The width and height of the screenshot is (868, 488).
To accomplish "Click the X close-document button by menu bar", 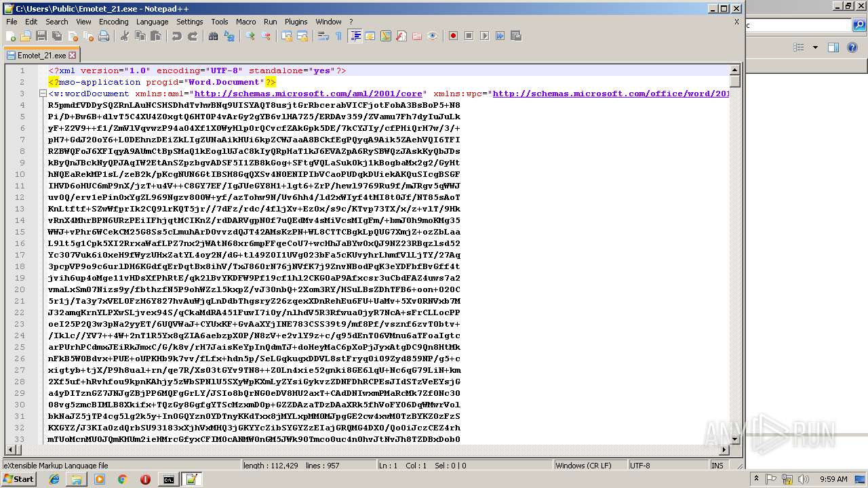I will (736, 22).
